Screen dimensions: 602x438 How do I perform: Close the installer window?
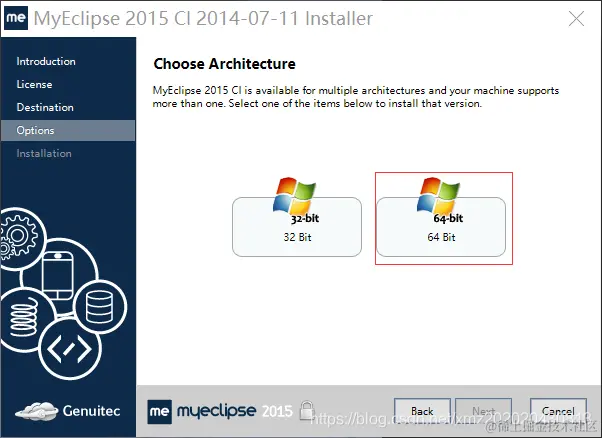pyautogui.click(x=576, y=18)
